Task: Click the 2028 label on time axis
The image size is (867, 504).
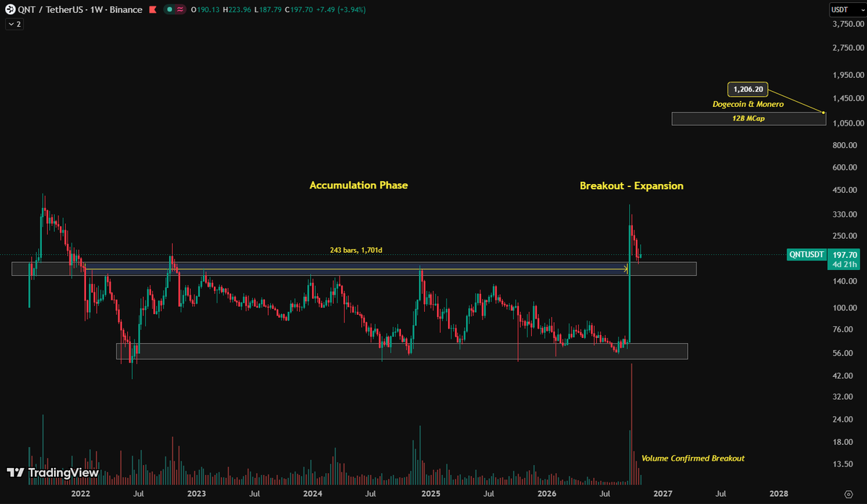Action: 779,494
